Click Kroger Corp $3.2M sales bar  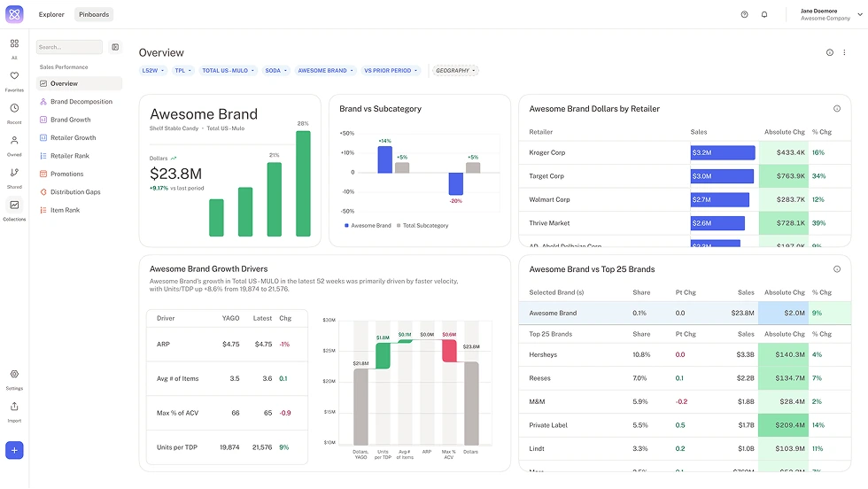pos(723,153)
